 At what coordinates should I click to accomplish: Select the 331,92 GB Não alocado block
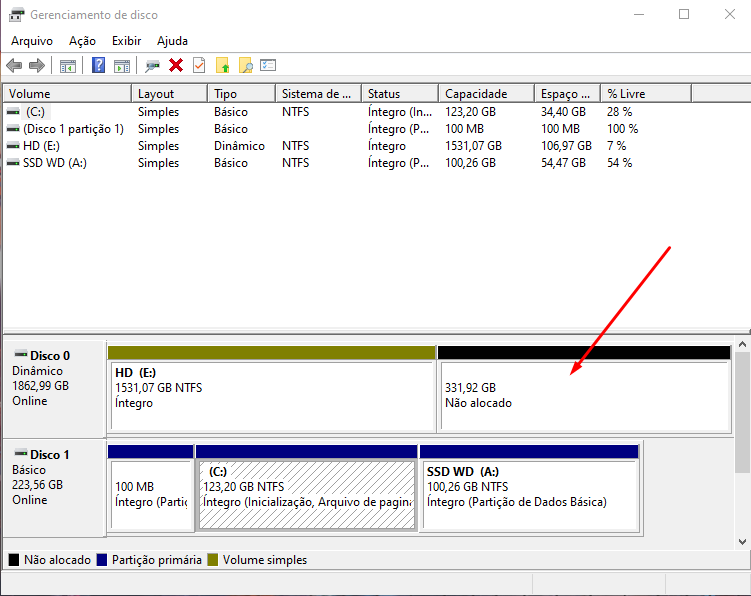[584, 389]
